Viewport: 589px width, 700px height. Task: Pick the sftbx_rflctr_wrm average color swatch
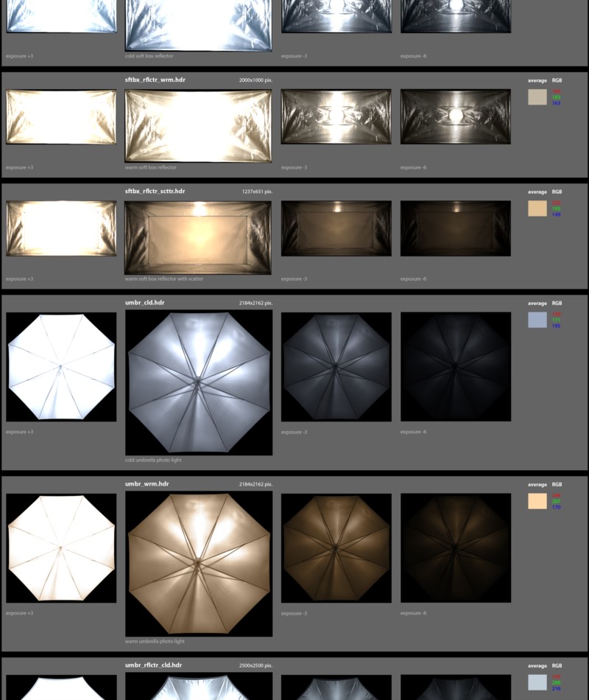(x=537, y=97)
